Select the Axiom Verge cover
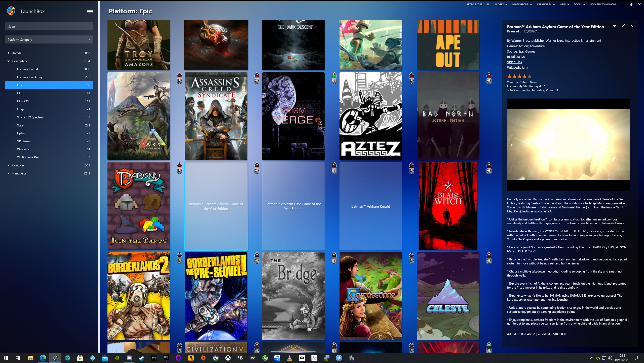 point(293,116)
